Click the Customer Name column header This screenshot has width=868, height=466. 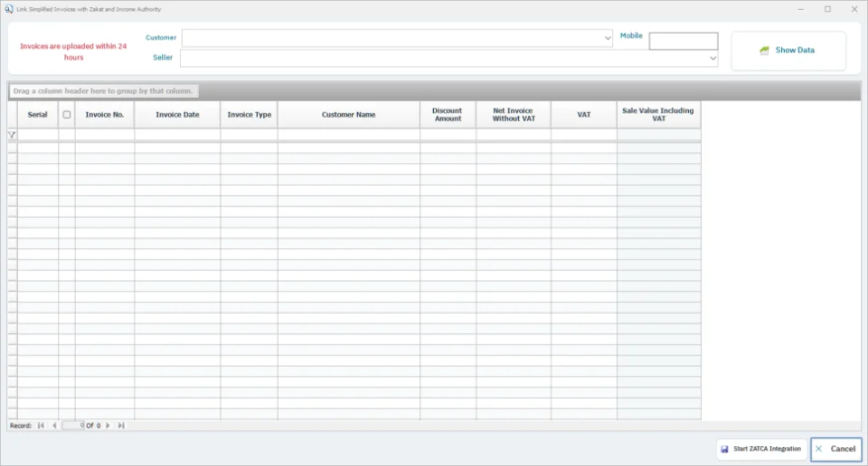click(x=349, y=115)
